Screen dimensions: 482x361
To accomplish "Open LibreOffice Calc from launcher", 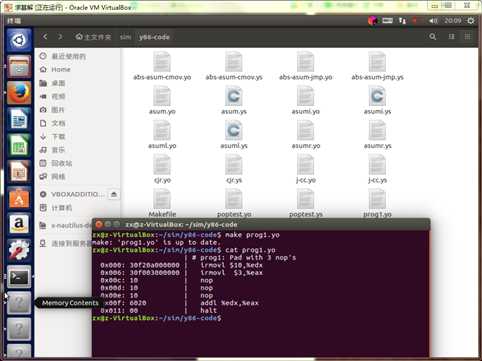I will 19,145.
